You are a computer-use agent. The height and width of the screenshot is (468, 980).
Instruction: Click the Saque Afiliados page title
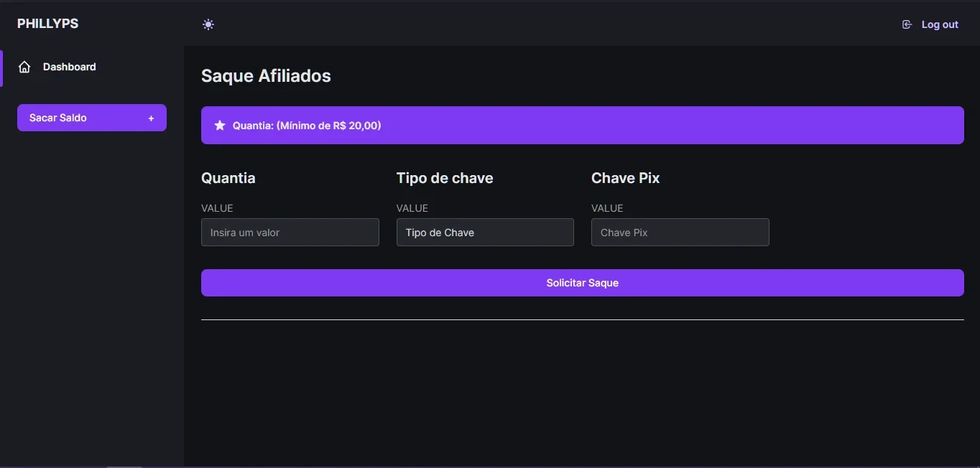click(x=266, y=76)
